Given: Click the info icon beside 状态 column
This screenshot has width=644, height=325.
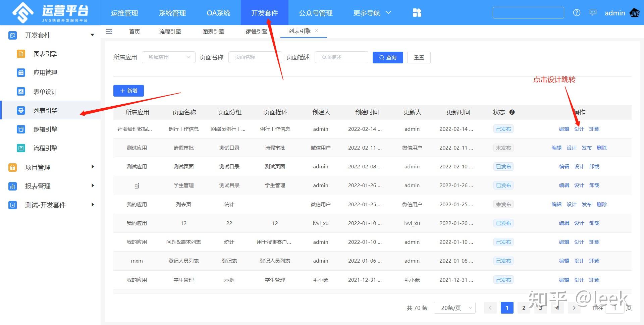Looking at the screenshot, I should click(x=512, y=112).
